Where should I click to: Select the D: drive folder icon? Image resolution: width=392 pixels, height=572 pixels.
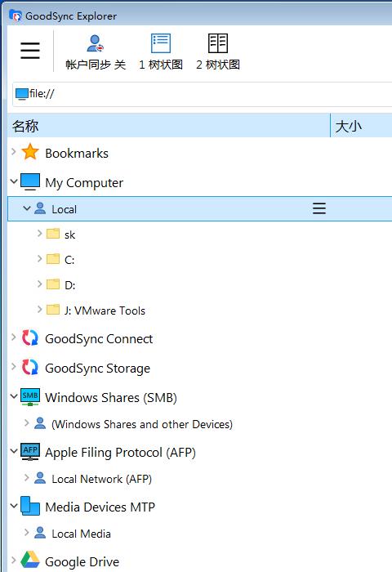coord(53,284)
